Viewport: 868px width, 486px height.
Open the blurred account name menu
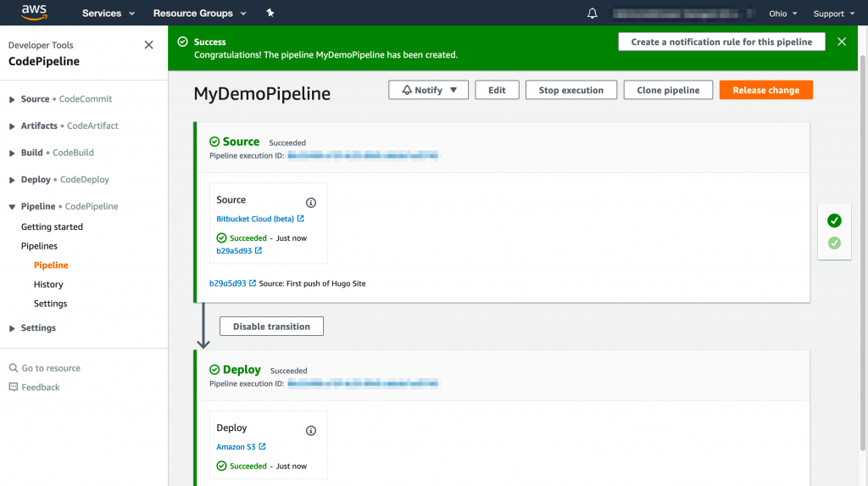pos(684,14)
